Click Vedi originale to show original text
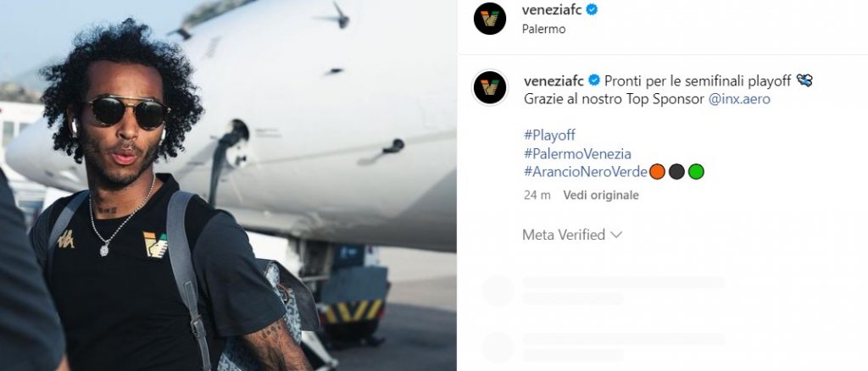 tap(601, 195)
